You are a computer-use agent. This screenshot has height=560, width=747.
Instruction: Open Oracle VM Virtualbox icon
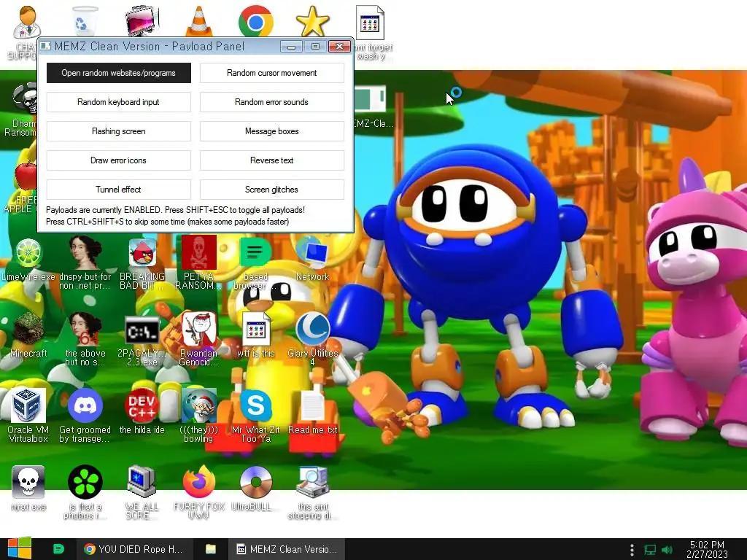coord(28,415)
